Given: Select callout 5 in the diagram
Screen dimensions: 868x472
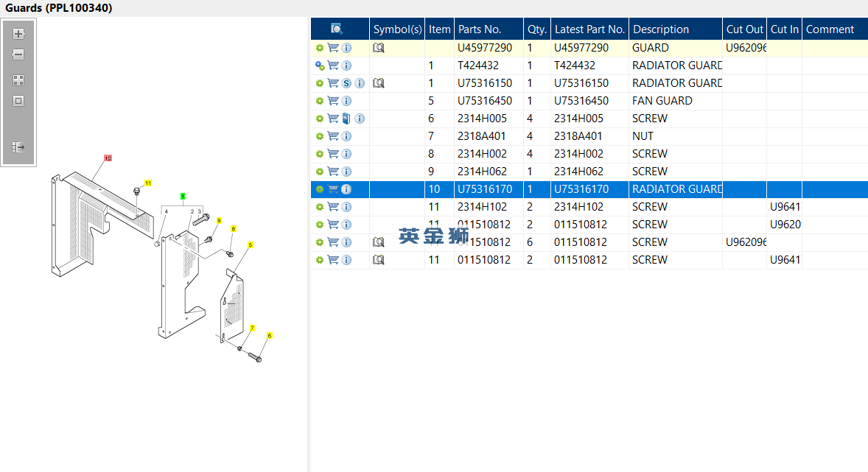Looking at the screenshot, I should 251,245.
